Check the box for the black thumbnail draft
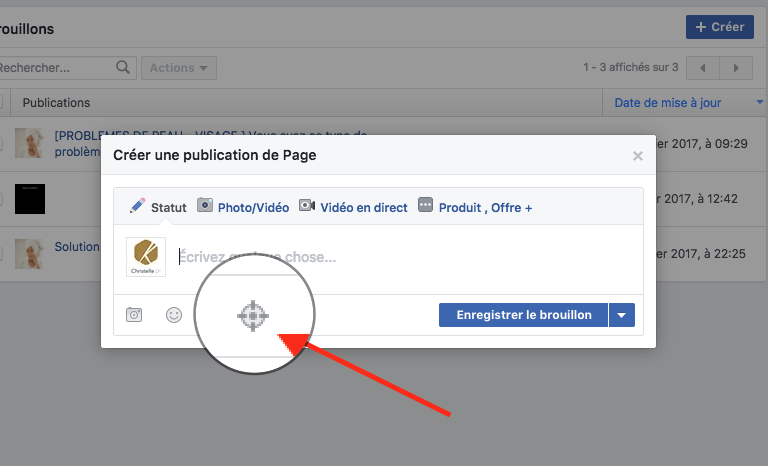 coord(2,199)
